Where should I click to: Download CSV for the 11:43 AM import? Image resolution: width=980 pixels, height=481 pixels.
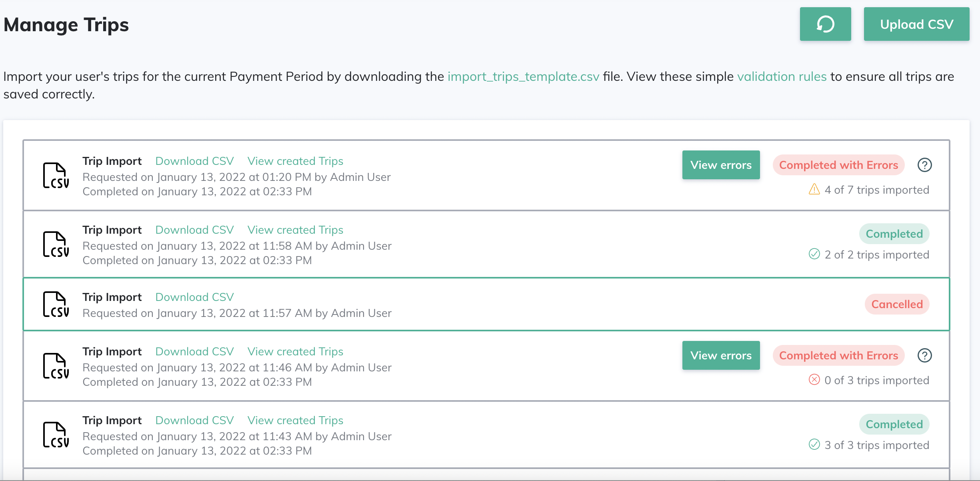click(194, 420)
